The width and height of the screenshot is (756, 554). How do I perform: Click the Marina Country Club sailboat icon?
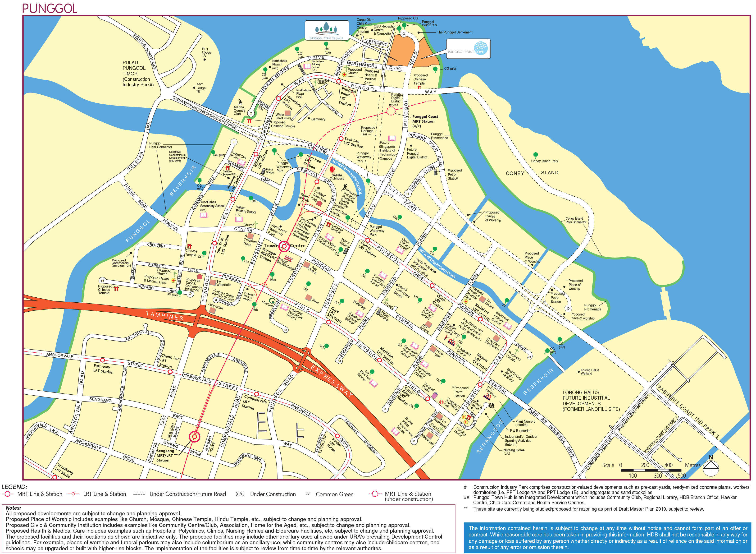240,102
